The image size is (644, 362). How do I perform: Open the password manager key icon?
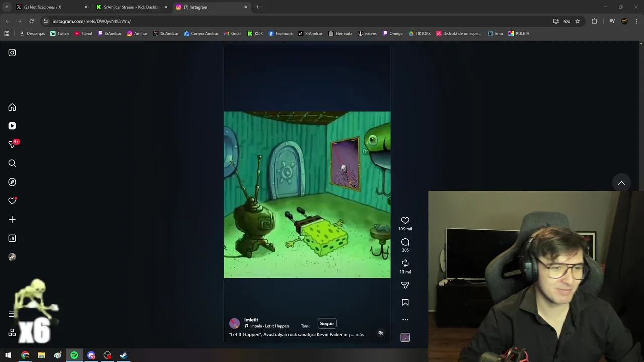[567, 21]
